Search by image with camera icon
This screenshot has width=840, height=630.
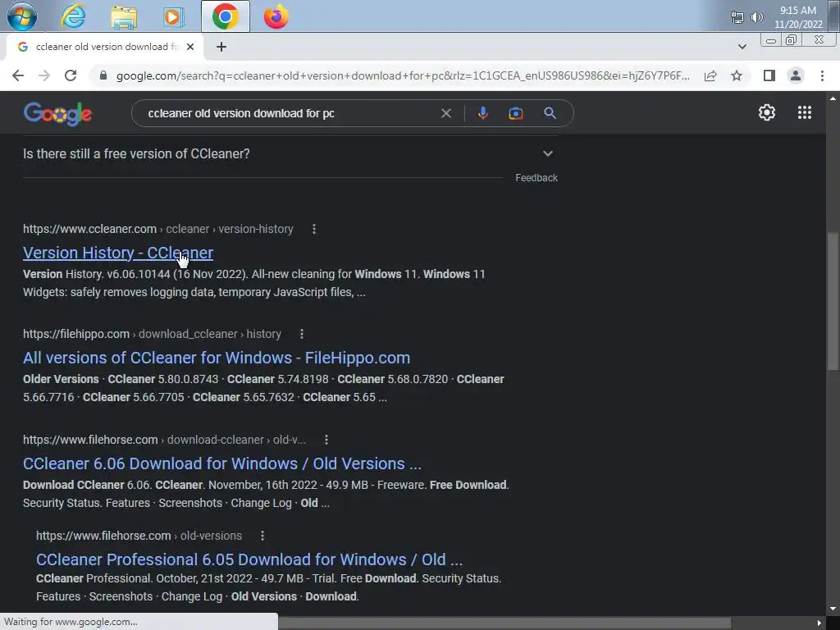pos(515,113)
